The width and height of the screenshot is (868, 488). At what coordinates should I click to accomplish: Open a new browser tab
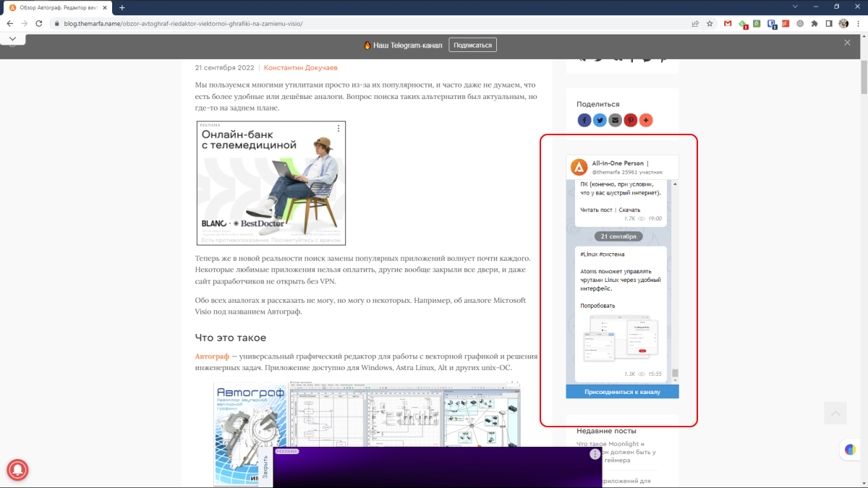[x=122, y=7]
